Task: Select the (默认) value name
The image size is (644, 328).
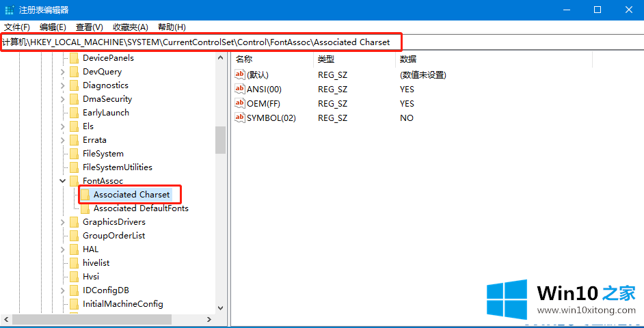Action: pyautogui.click(x=258, y=75)
